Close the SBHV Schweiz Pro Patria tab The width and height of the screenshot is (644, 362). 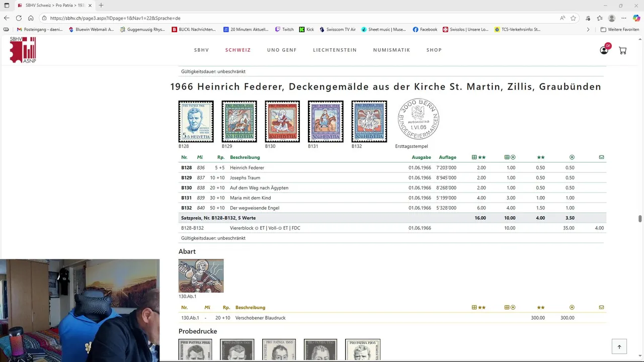tap(91, 5)
